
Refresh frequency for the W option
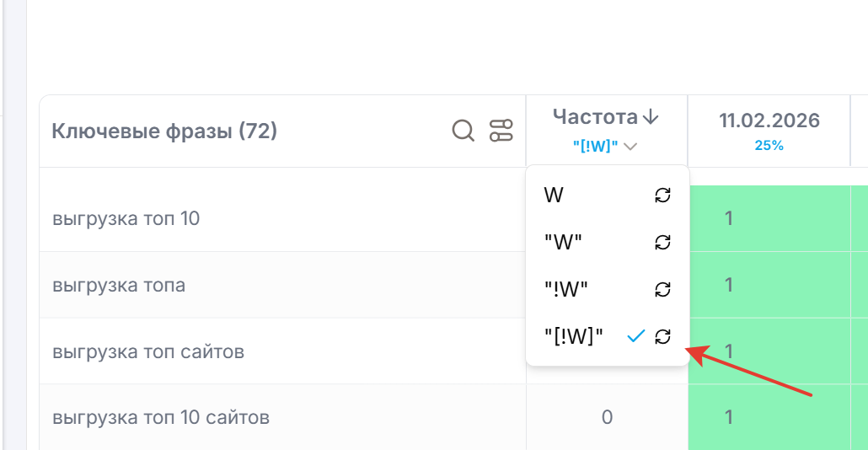[663, 196]
